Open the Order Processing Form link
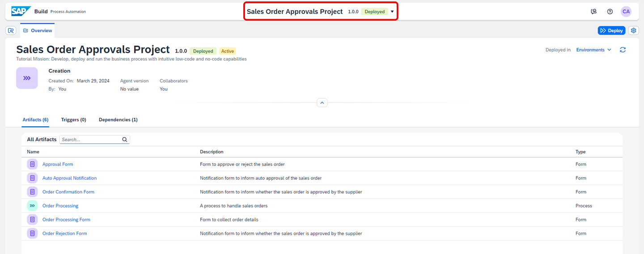This screenshot has width=644, height=254. [x=66, y=220]
